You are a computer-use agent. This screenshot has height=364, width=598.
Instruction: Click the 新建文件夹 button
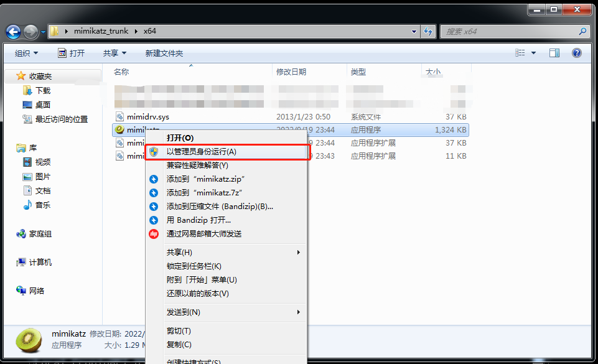[164, 53]
